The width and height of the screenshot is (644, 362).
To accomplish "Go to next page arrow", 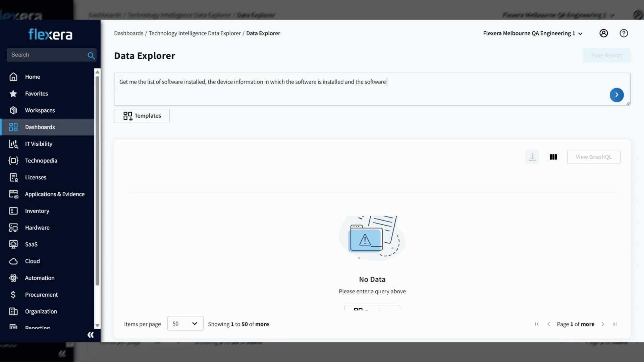I will [603, 324].
